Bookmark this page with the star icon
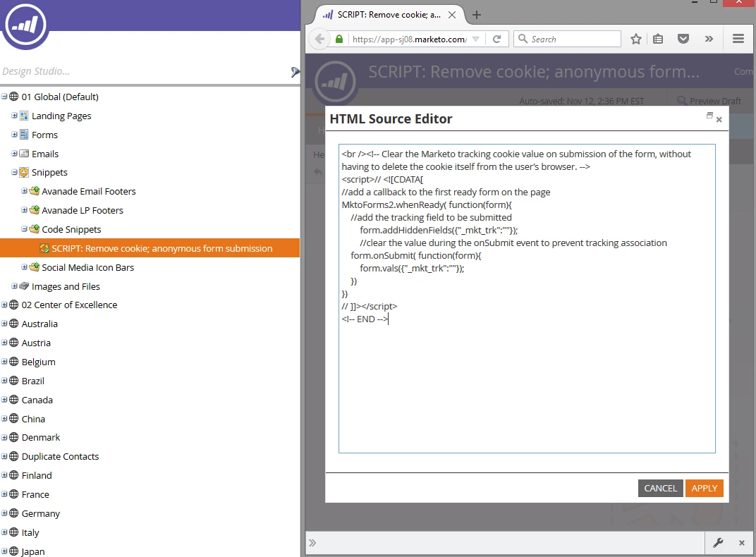Image resolution: width=756 pixels, height=557 pixels. coord(636,39)
